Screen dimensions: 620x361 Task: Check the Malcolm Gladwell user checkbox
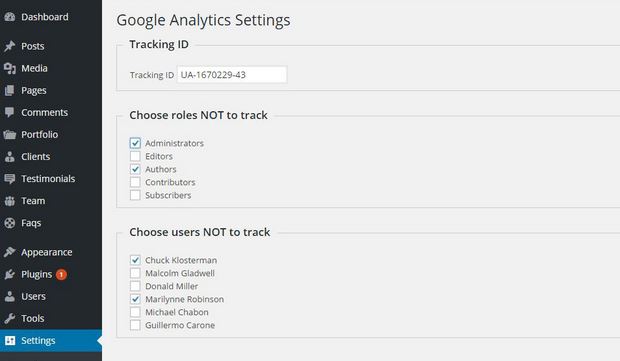tap(135, 273)
